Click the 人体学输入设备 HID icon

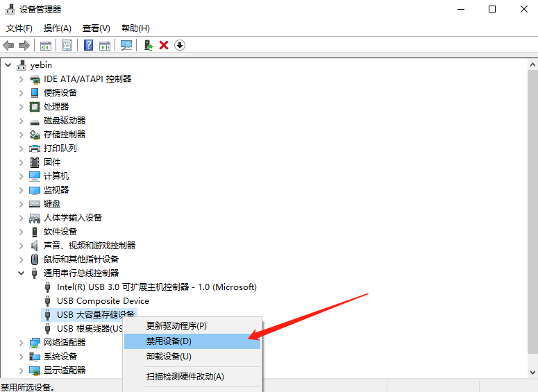click(35, 218)
